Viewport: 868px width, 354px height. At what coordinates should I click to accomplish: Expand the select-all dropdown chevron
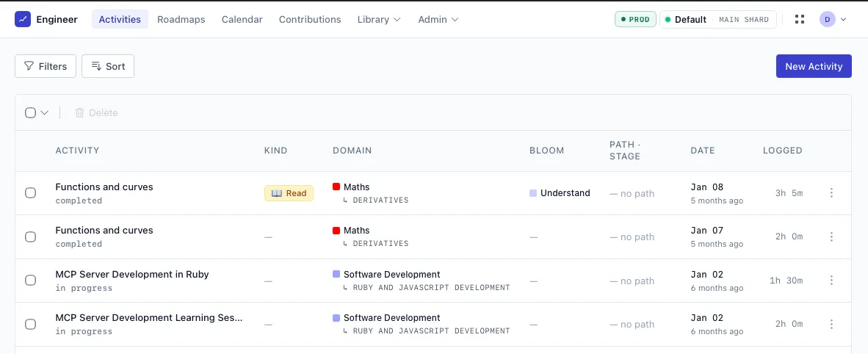45,113
